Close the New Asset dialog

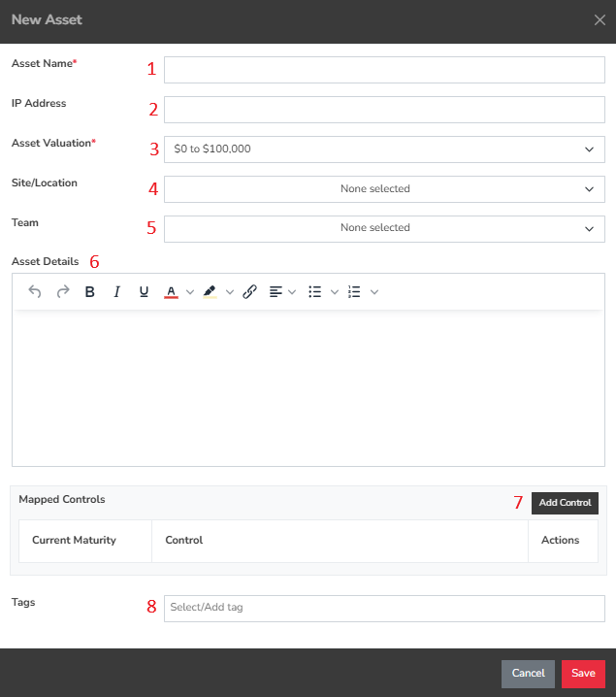click(600, 20)
